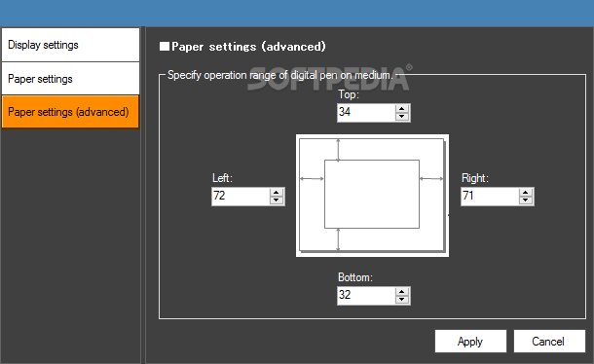The width and height of the screenshot is (594, 364).
Task: Click the 'Left:' label
Action: point(222,178)
